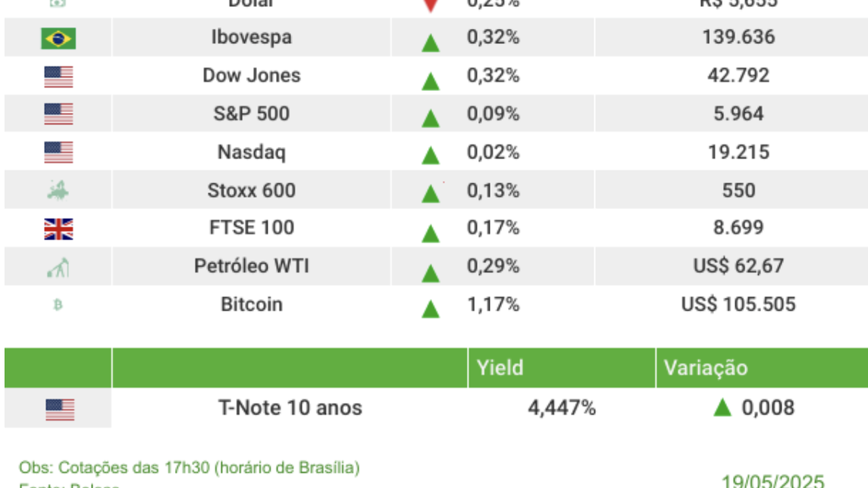
Task: Click the Dow Jones label
Action: 252,75
